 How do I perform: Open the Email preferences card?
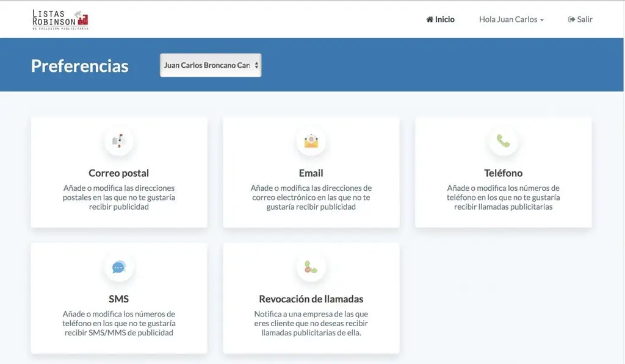pyautogui.click(x=311, y=173)
